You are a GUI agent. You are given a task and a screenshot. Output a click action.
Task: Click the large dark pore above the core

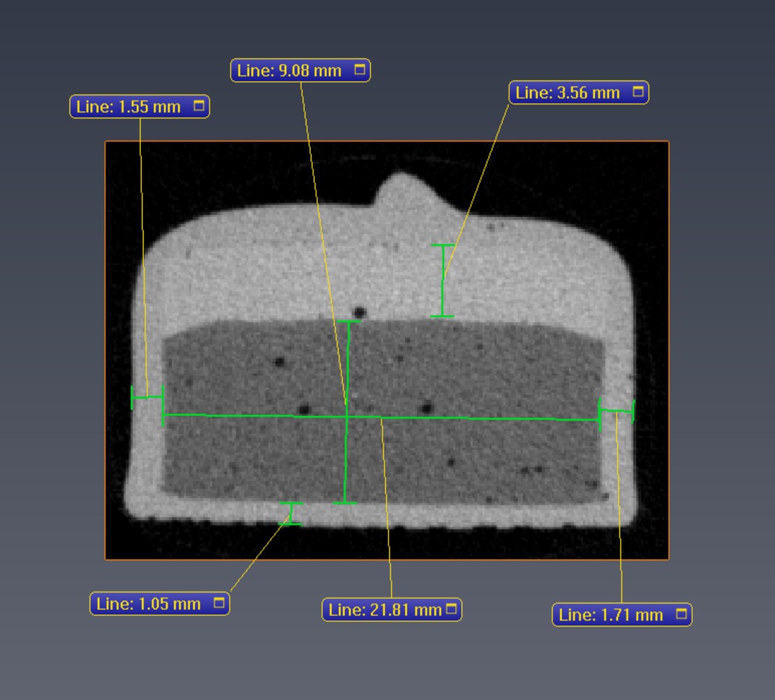coord(360,312)
